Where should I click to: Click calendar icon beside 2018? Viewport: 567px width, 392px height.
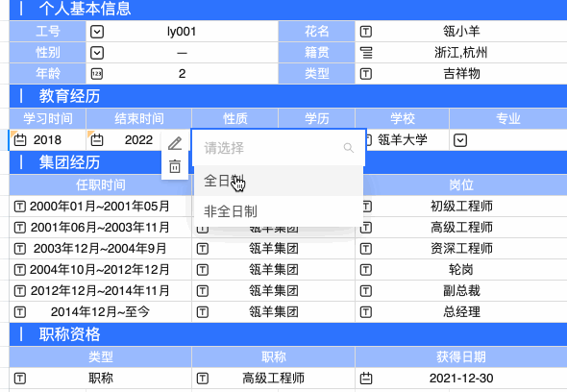(20, 140)
